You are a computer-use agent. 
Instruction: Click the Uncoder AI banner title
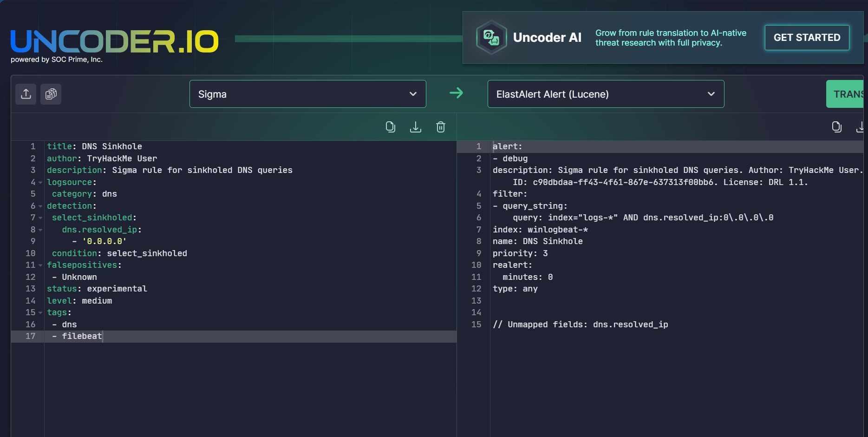coord(547,38)
